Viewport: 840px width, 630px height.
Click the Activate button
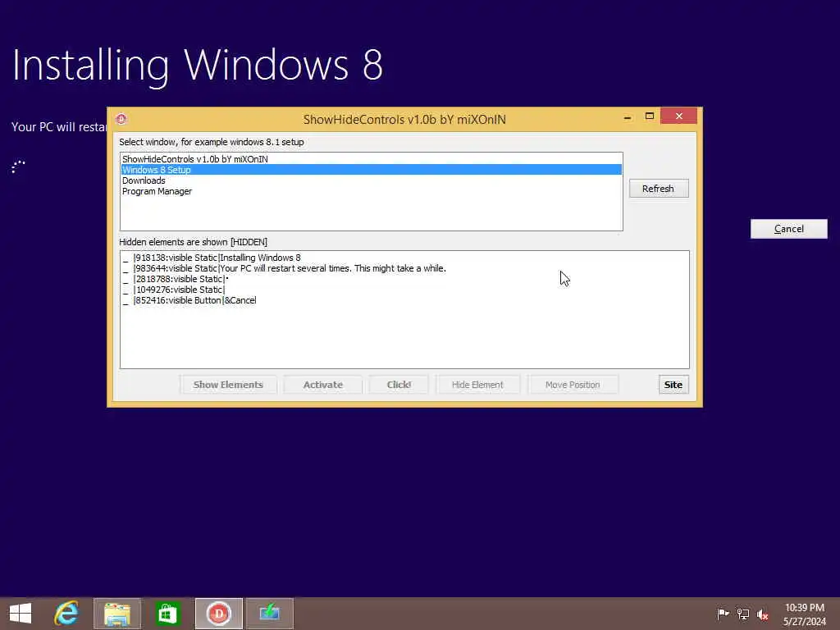coord(323,385)
